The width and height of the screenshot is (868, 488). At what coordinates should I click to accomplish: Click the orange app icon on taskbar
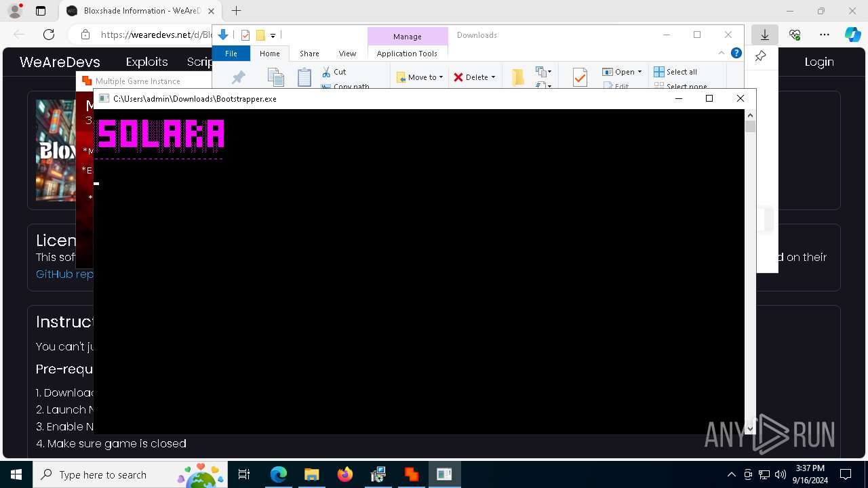pyautogui.click(x=411, y=474)
